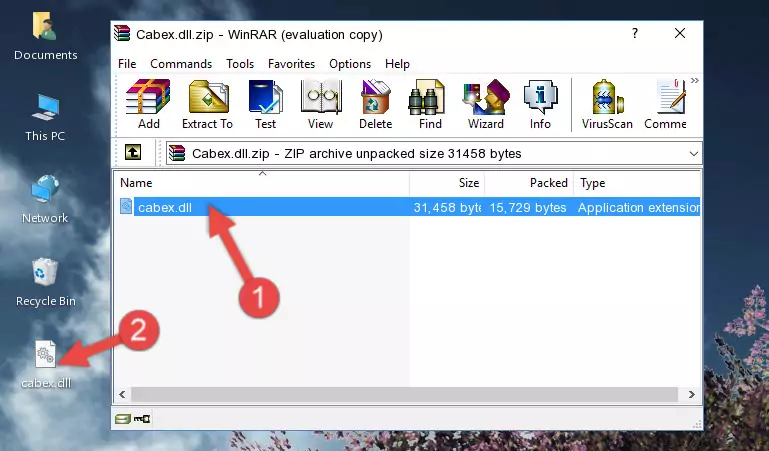Select the This PC desktop icon
Image resolution: width=769 pixels, height=451 pixels.
45,118
